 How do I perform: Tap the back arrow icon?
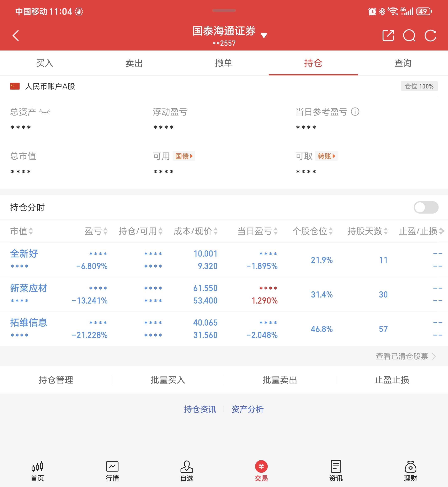click(x=16, y=36)
